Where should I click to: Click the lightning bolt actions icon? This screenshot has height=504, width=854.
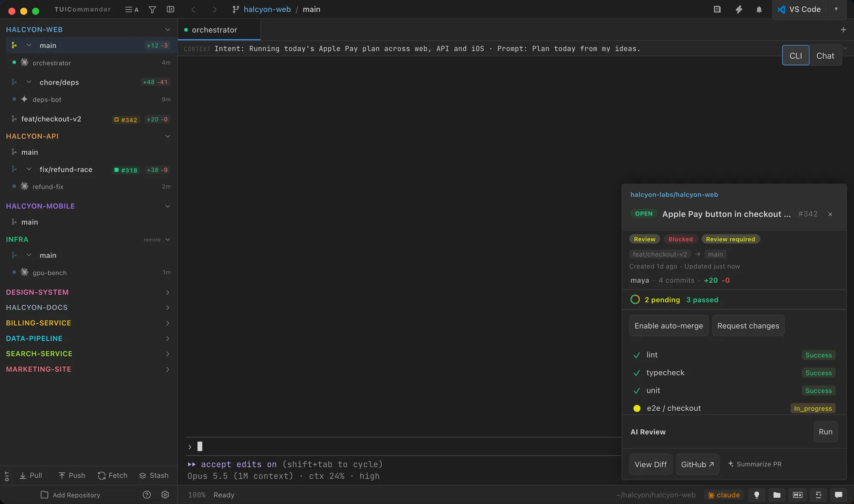coord(739,9)
